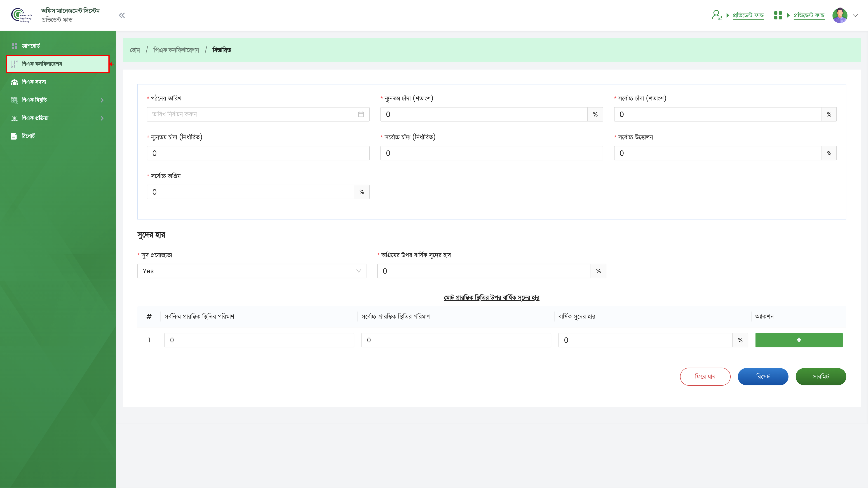Click the গঠনের তারিখ date input
The height and width of the screenshot is (488, 868).
tap(258, 114)
